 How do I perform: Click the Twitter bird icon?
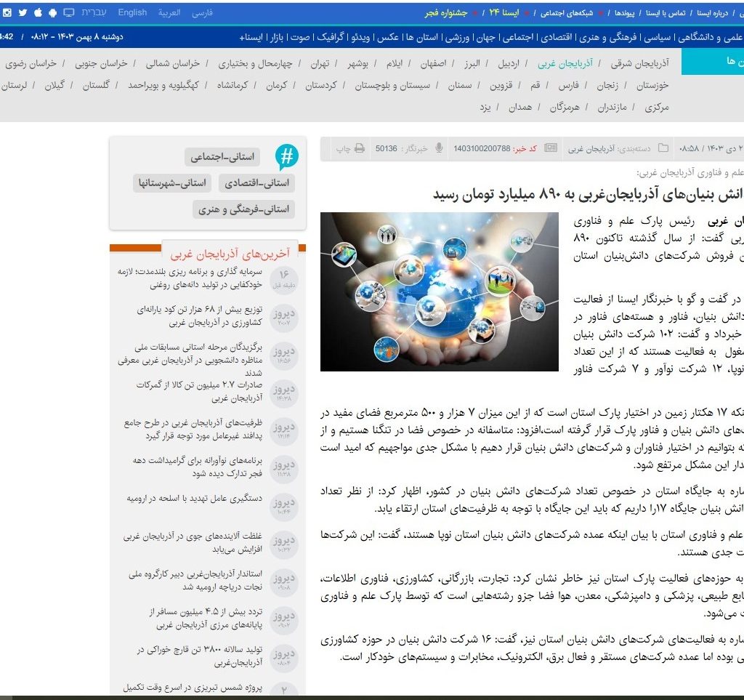coord(23,13)
